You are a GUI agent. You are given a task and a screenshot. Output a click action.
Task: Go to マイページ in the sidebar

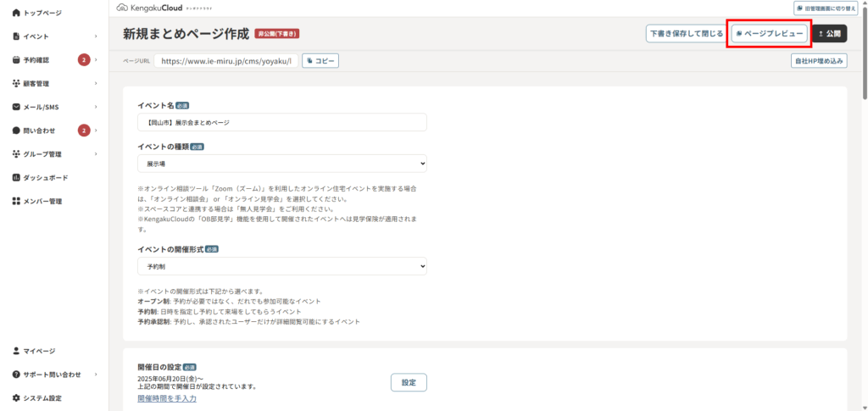tap(39, 351)
